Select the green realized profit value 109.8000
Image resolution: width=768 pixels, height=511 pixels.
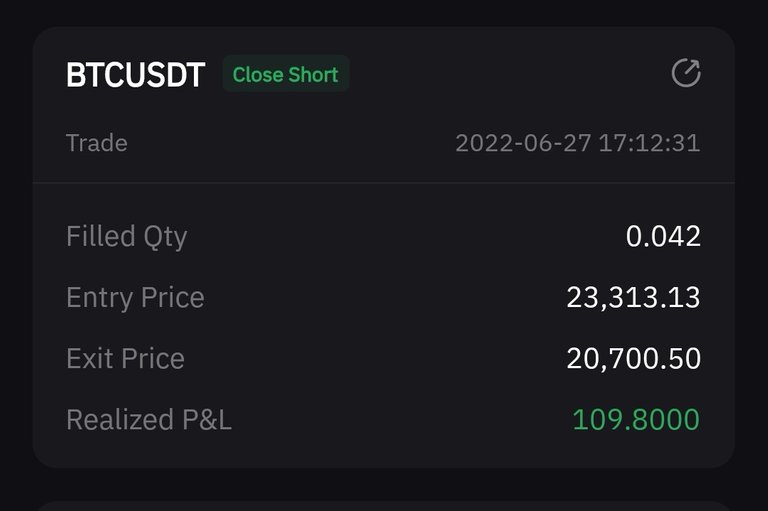click(x=636, y=419)
